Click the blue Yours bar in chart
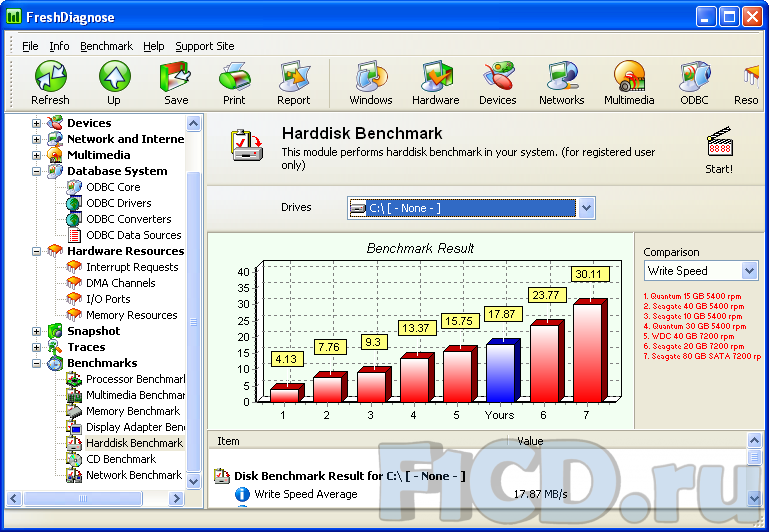 503,370
